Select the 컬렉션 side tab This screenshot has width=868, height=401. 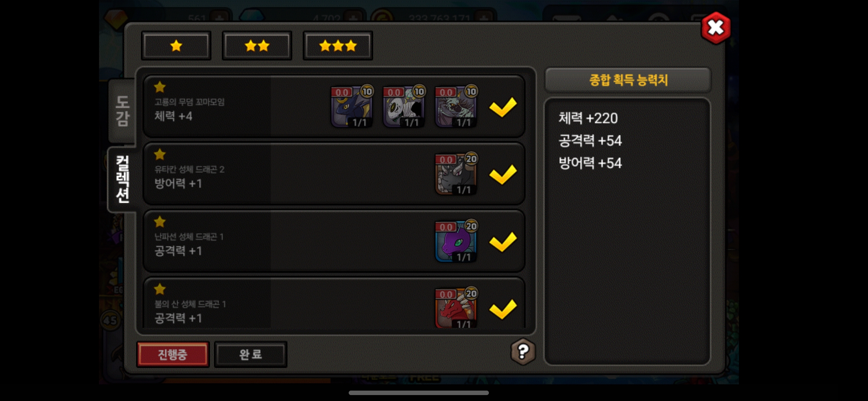122,179
